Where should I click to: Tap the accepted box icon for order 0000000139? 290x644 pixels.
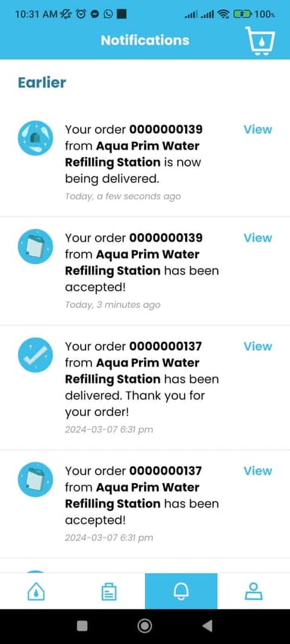(35, 246)
